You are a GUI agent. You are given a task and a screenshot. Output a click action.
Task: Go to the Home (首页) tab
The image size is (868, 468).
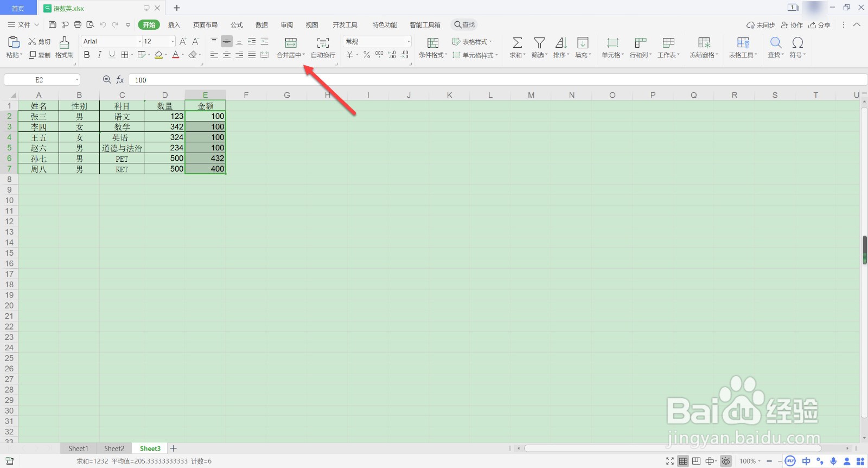coord(18,8)
